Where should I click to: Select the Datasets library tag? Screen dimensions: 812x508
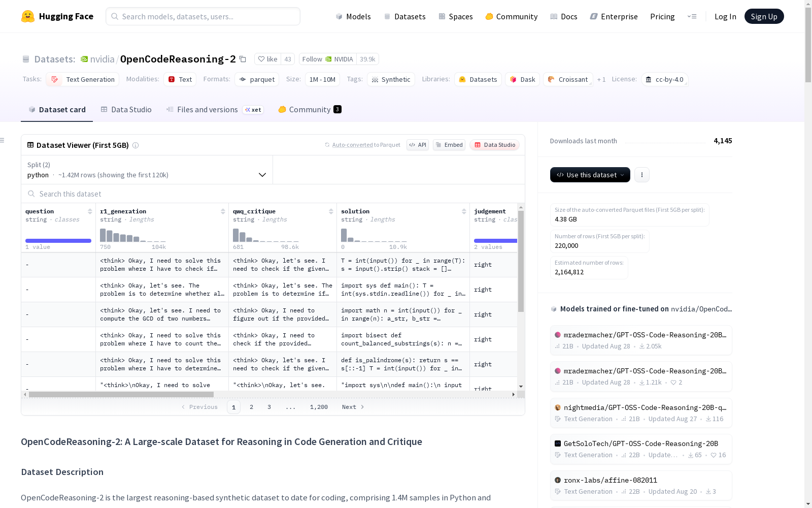click(478, 79)
